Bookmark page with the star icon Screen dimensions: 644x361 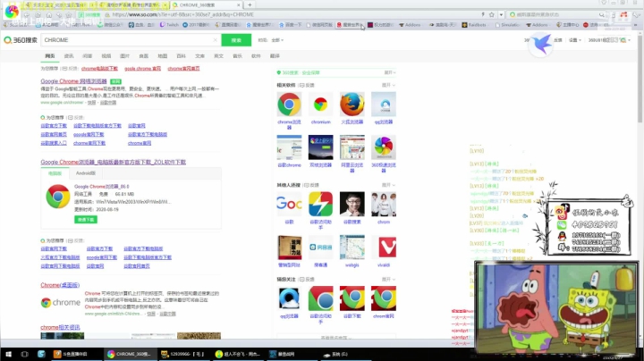[x=492, y=15]
